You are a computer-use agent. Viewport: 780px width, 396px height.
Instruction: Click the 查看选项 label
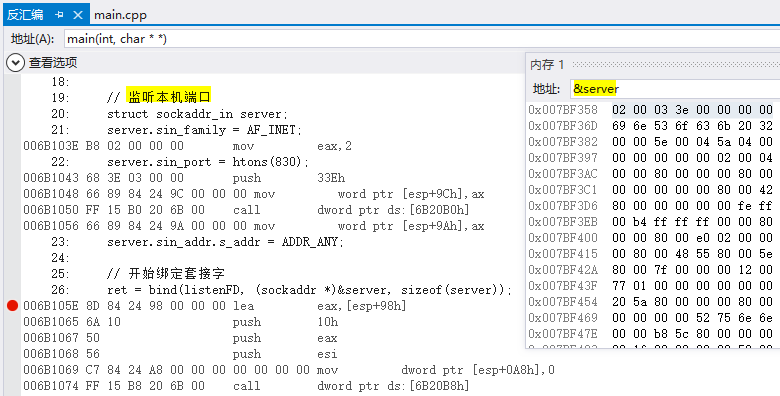tap(53, 63)
